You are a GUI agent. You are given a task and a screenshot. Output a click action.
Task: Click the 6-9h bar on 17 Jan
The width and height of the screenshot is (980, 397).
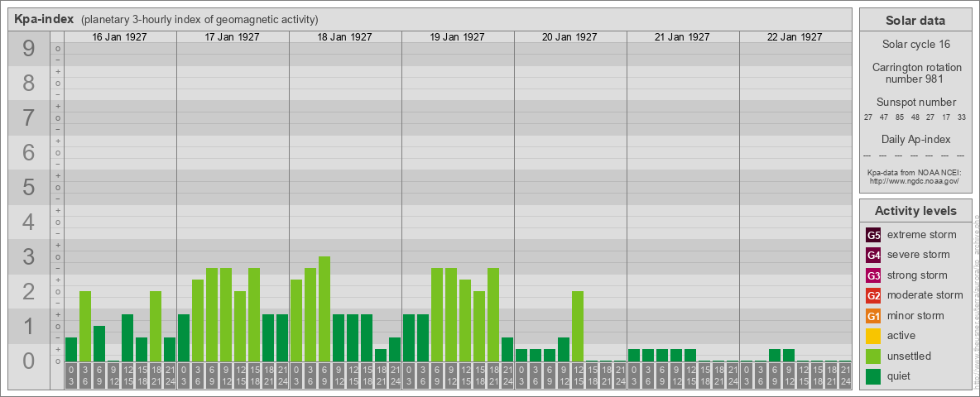coord(211,314)
